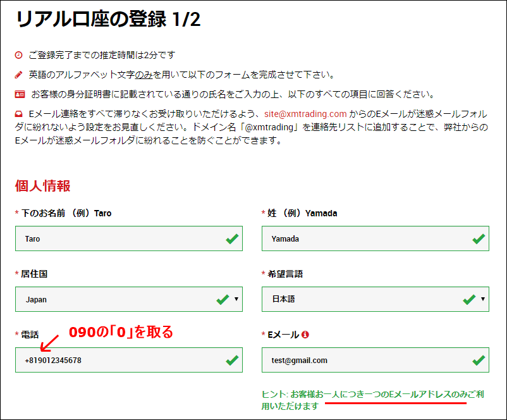Click the info icon next to Eメール label
This screenshot has width=507, height=420.
(305, 335)
